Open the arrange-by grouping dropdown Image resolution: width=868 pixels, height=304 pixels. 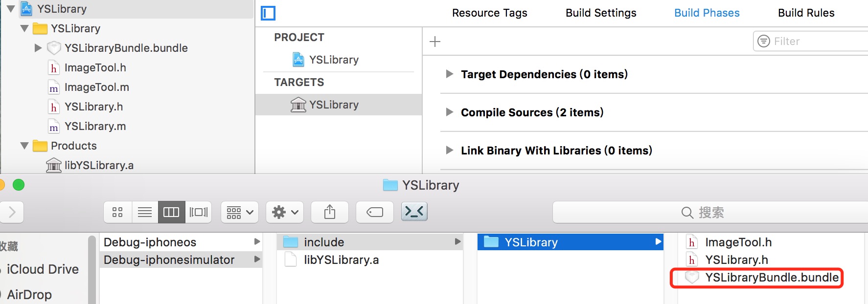[x=240, y=212]
